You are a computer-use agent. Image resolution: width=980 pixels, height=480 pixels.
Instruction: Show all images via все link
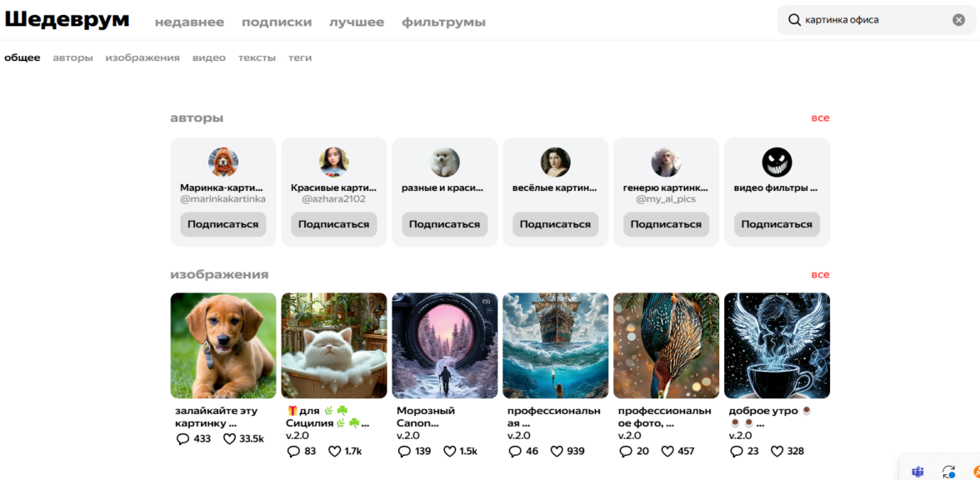coord(820,275)
